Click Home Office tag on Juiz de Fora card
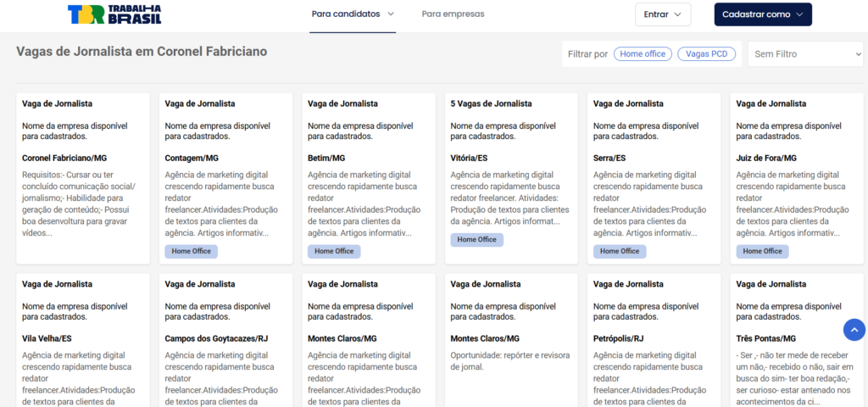Image resolution: width=868 pixels, height=407 pixels. pyautogui.click(x=762, y=251)
